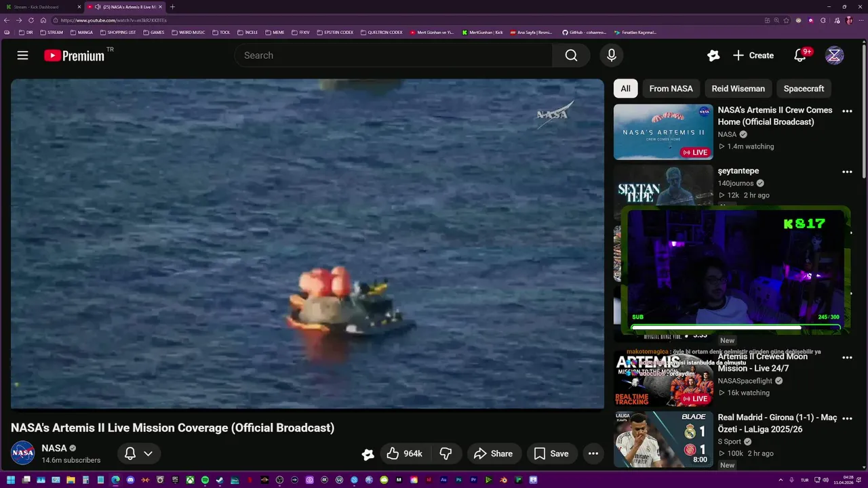
Task: Click the Share button
Action: pos(493,453)
